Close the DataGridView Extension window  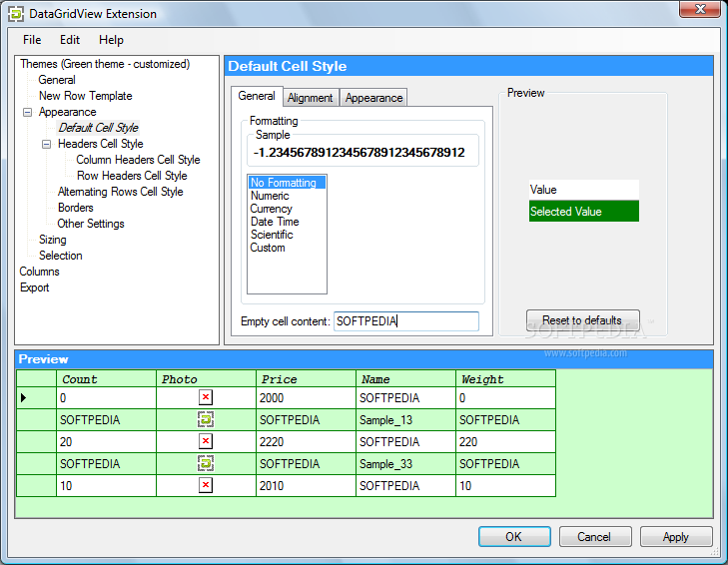(x=700, y=9)
